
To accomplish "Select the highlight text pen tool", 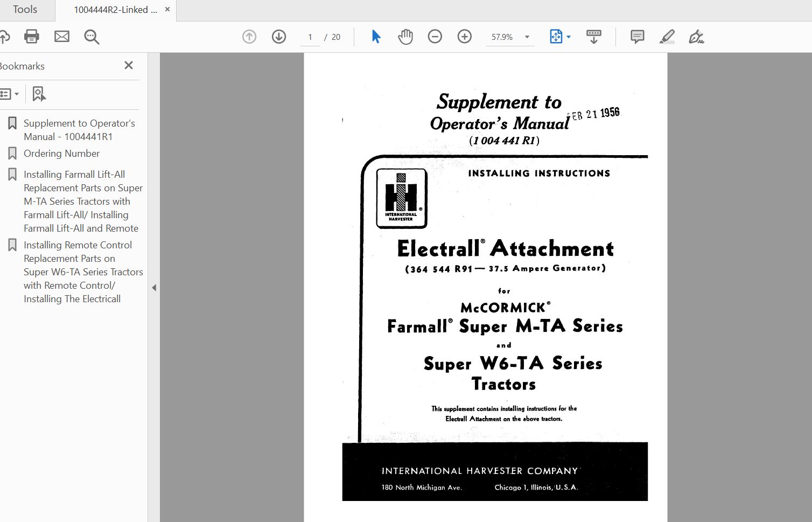I will [667, 37].
